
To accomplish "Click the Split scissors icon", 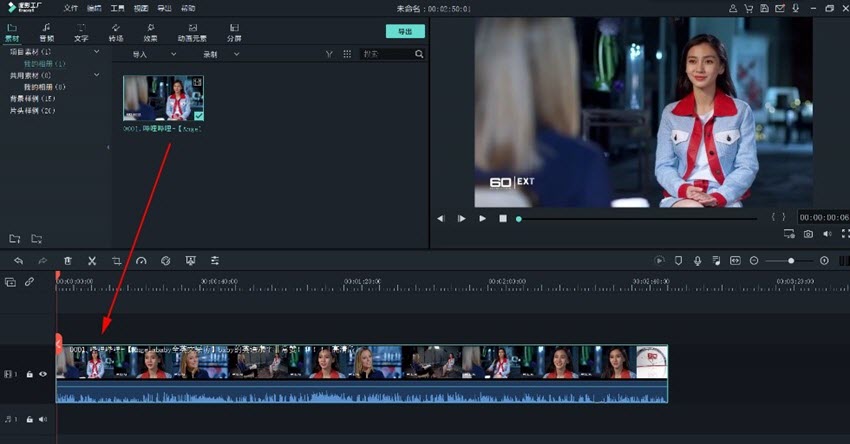I will tap(92, 261).
